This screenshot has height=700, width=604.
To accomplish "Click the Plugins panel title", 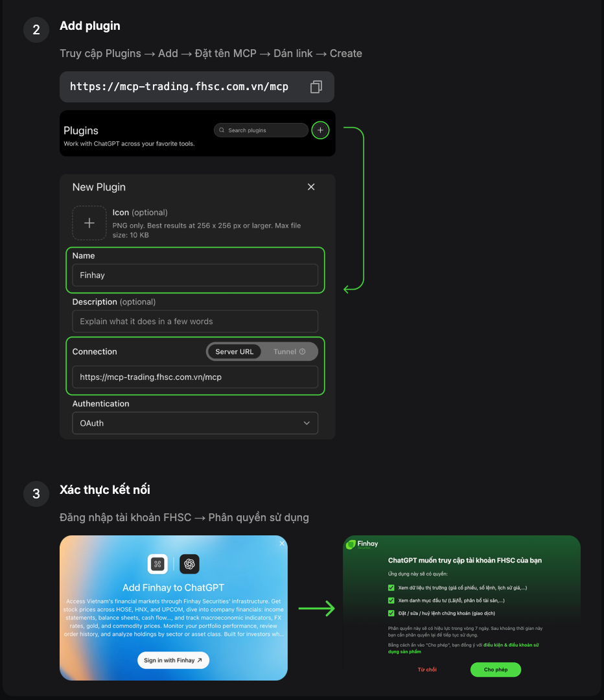I will (81, 130).
